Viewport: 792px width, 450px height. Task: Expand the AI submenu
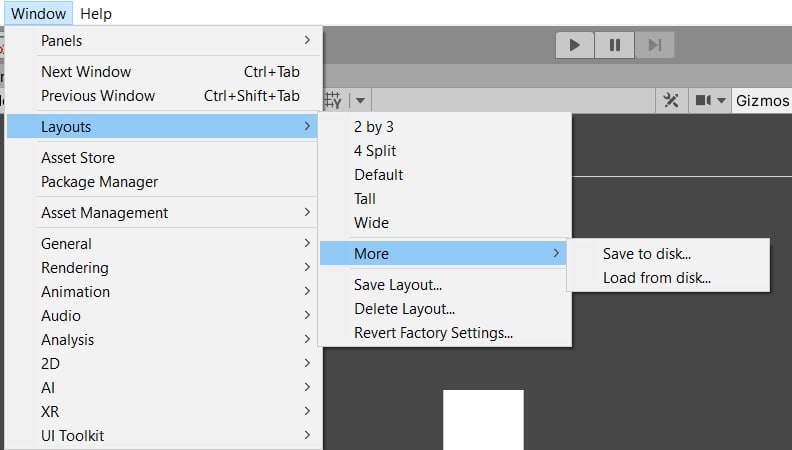(164, 387)
